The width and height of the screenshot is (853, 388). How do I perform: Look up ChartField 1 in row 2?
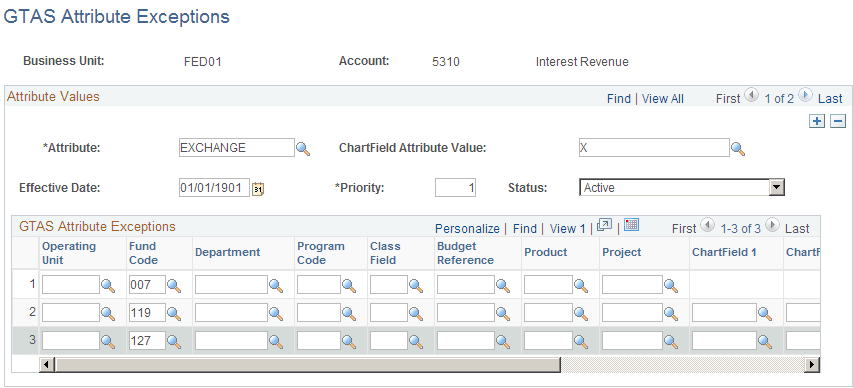[765, 313]
